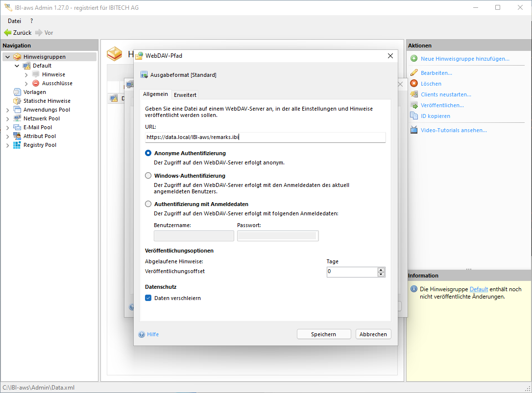
Task: Click the Registry Pool icon
Action: pos(17,145)
